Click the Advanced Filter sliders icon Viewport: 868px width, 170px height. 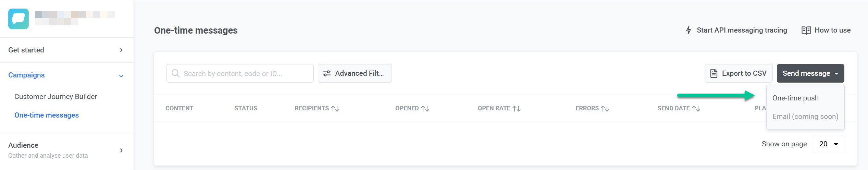pos(327,73)
